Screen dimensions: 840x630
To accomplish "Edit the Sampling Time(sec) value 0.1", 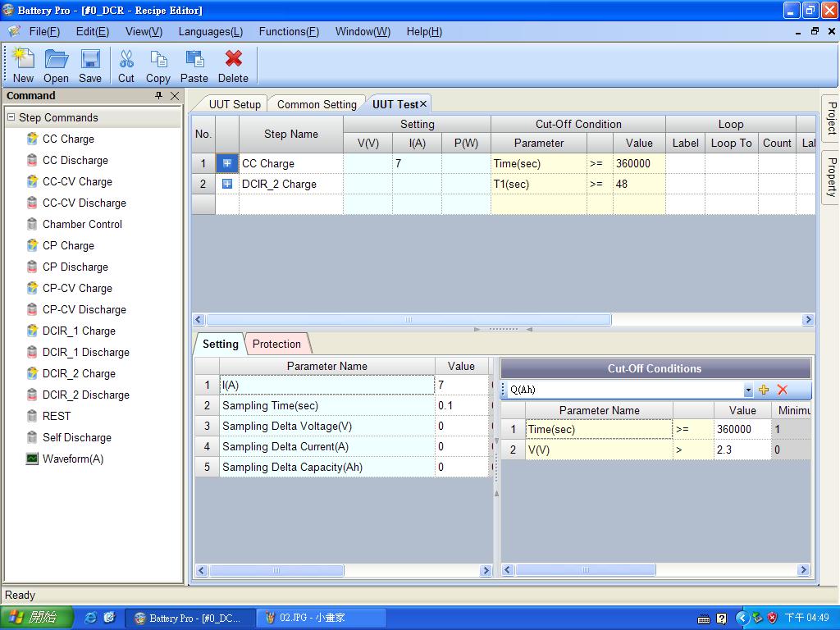I will point(462,405).
